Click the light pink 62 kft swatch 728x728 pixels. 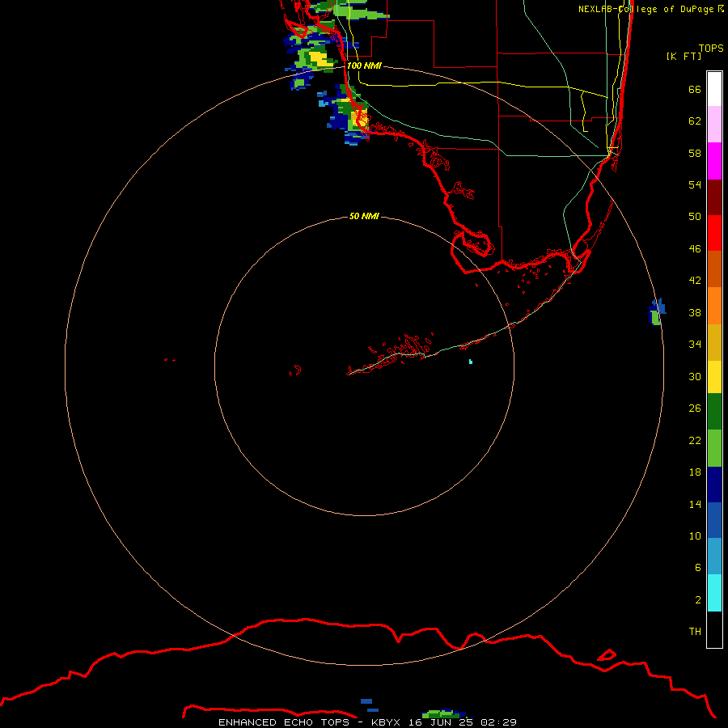click(714, 125)
